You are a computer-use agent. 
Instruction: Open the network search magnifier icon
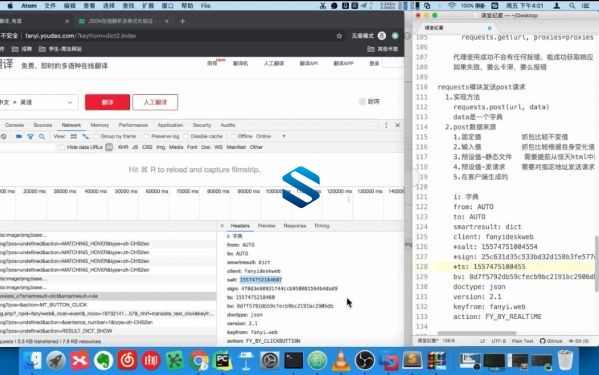[42, 136]
